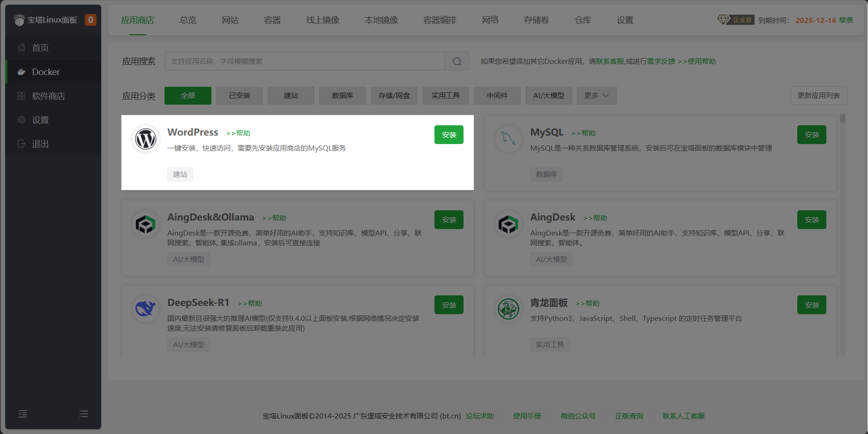Select the 已安装 category filter
Image resolution: width=868 pixels, height=434 pixels.
(239, 95)
